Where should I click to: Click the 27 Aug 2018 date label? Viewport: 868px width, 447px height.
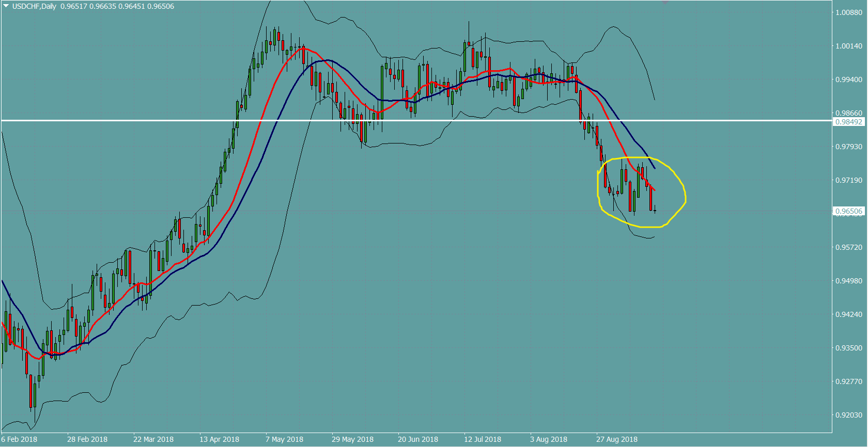617,439
